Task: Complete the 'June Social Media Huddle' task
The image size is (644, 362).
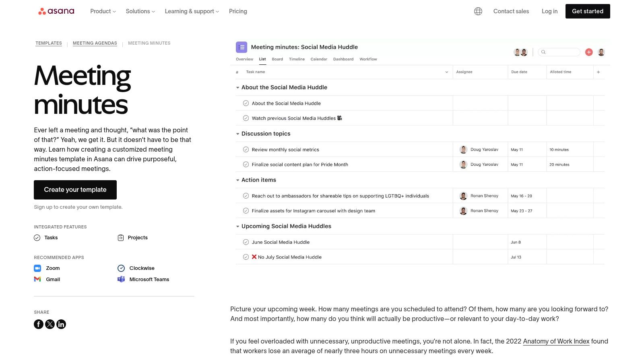Action: click(x=246, y=242)
